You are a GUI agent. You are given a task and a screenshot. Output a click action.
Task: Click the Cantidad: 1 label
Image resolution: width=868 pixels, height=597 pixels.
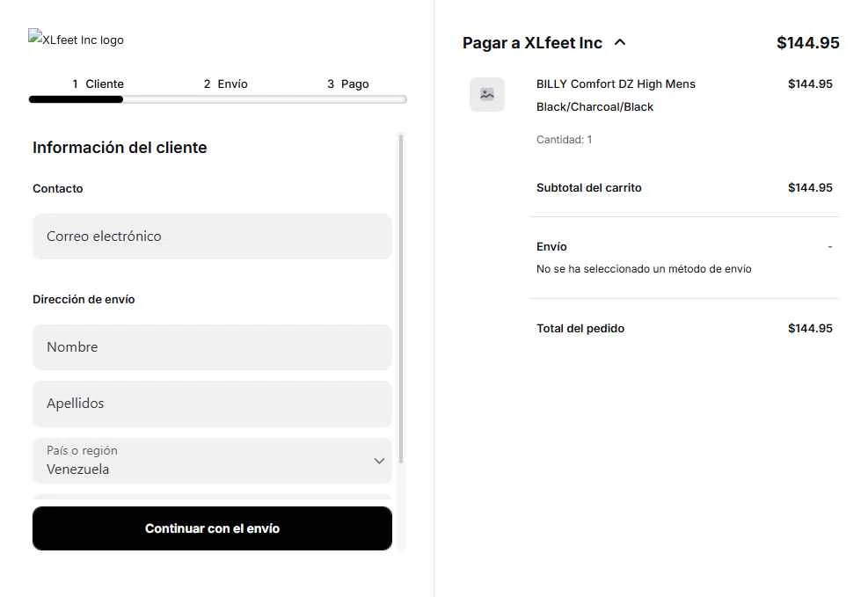(x=564, y=140)
